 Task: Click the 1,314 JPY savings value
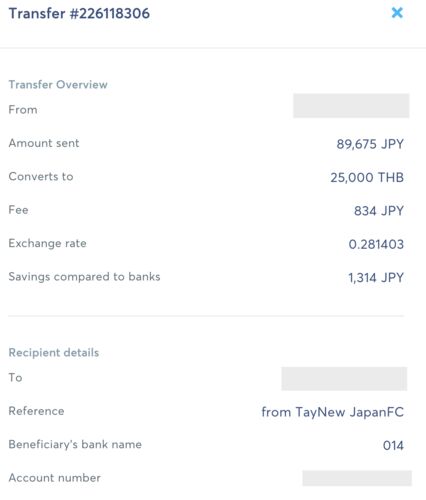(x=376, y=277)
